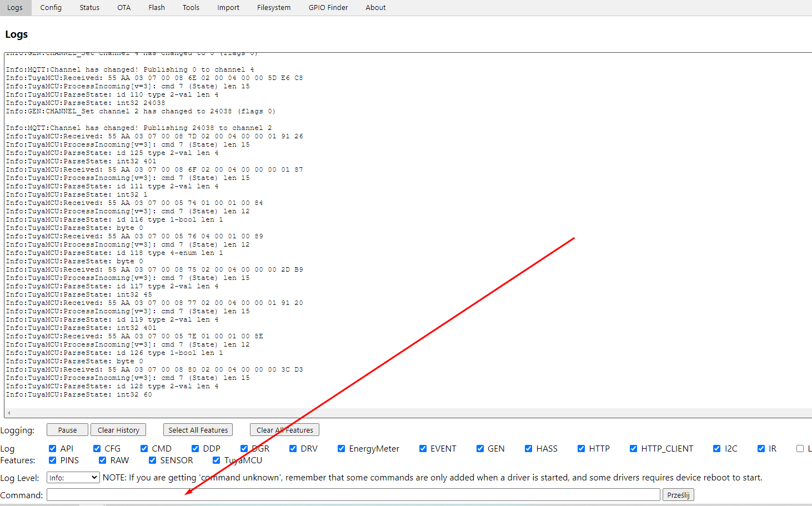Open the About page
The height and width of the screenshot is (506, 812).
point(375,7)
